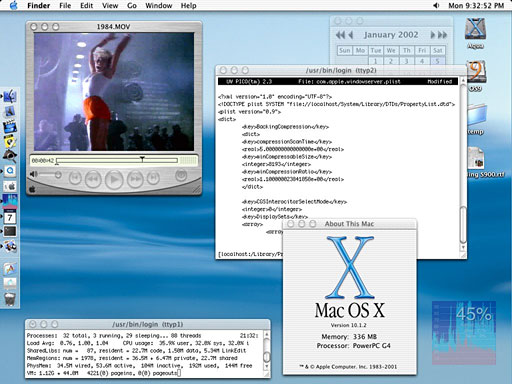Click the '<integer>8193</integer>' line in pico
This screenshot has width=512, height=384.
pos(276,164)
